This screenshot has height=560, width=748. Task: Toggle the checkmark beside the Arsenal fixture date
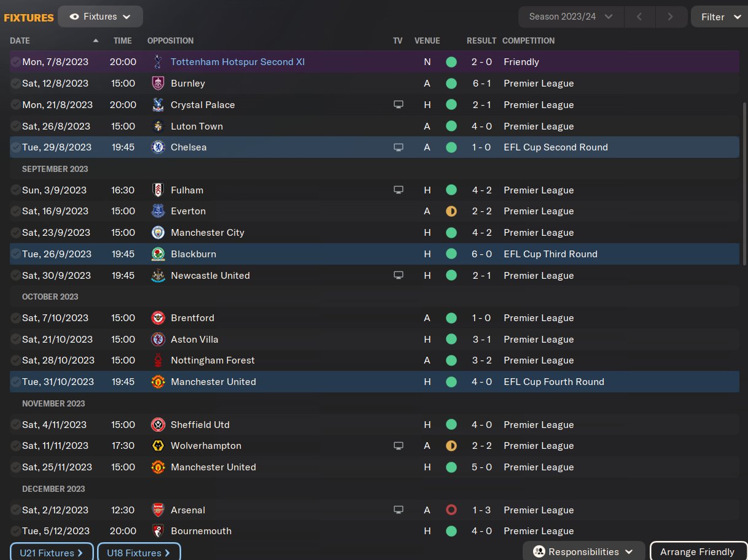click(x=15, y=510)
